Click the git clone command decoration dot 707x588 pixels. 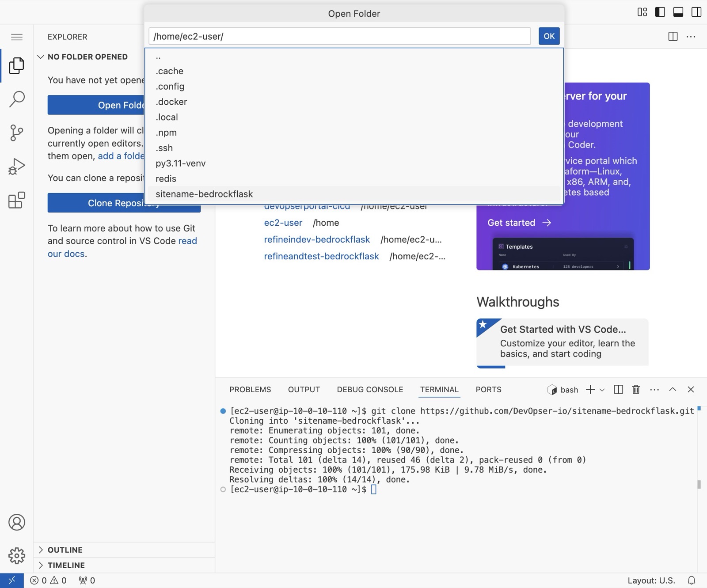pos(223,411)
